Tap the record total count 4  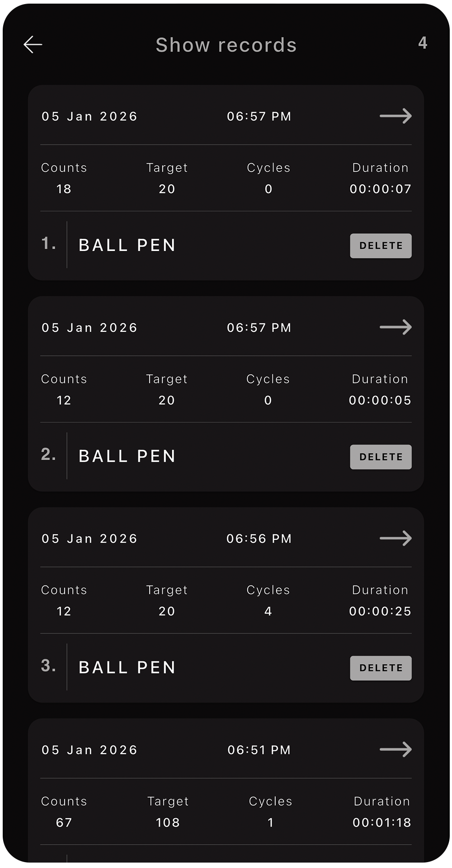(x=423, y=43)
